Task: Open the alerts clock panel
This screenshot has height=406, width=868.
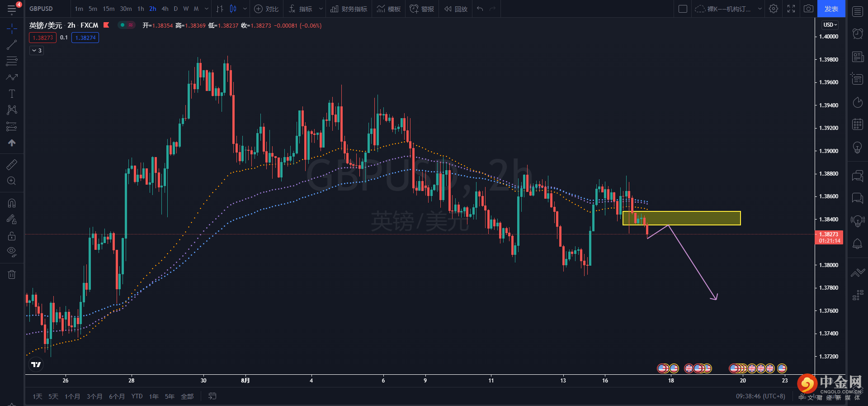Action: click(858, 33)
